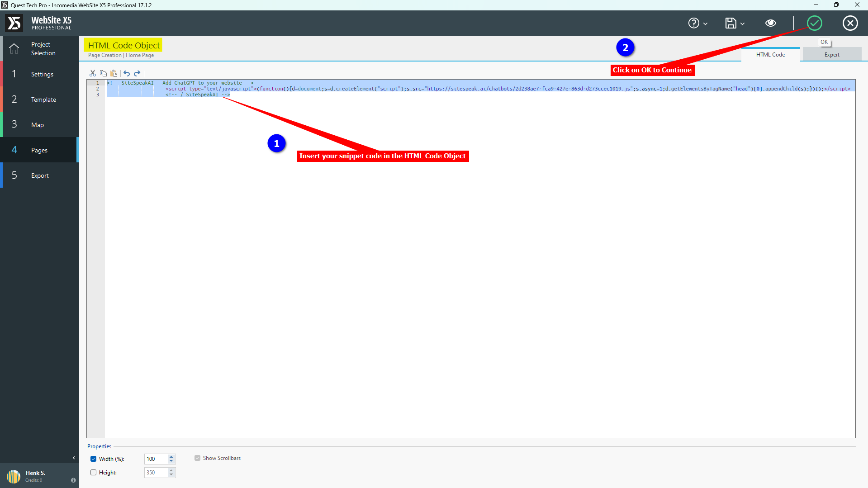
Task: Decrease Width value with down arrow
Action: [171, 461]
